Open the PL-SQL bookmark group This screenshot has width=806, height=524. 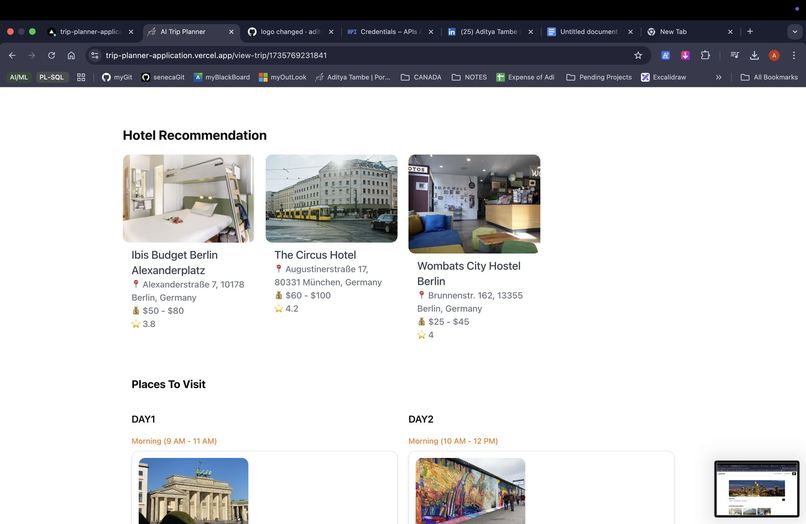51,77
